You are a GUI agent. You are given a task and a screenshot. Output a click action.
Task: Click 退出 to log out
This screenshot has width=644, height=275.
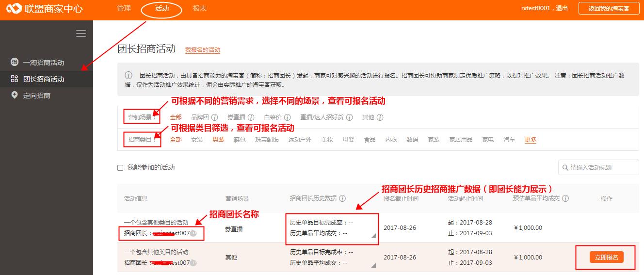coord(562,9)
